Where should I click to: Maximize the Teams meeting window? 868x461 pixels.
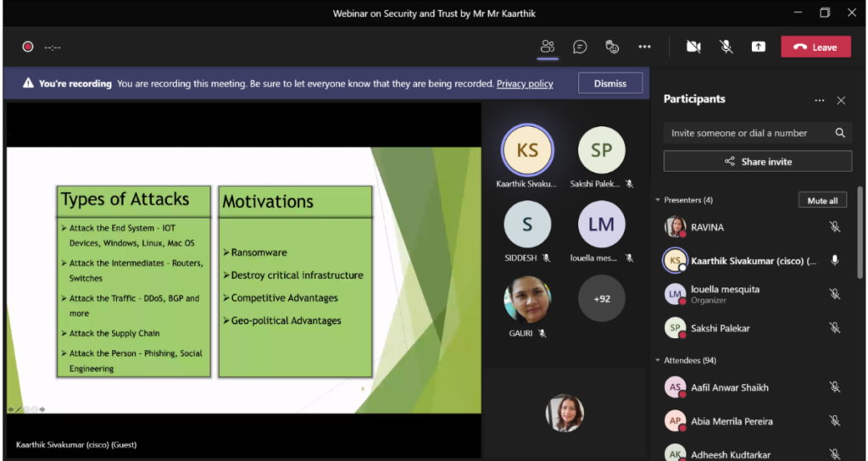coord(825,12)
